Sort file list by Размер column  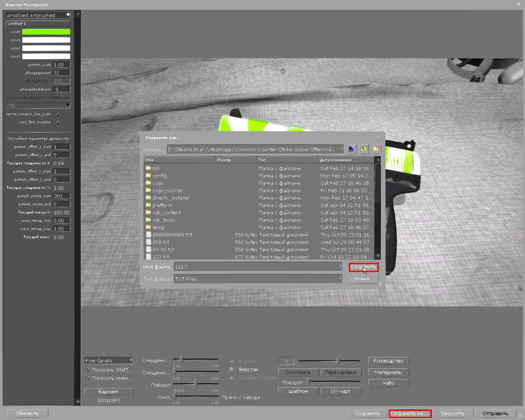pyautogui.click(x=236, y=160)
